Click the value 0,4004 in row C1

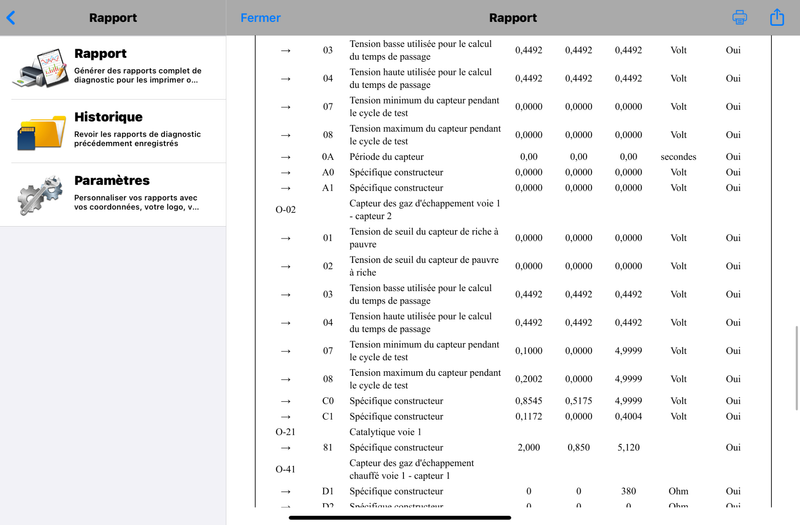click(628, 416)
